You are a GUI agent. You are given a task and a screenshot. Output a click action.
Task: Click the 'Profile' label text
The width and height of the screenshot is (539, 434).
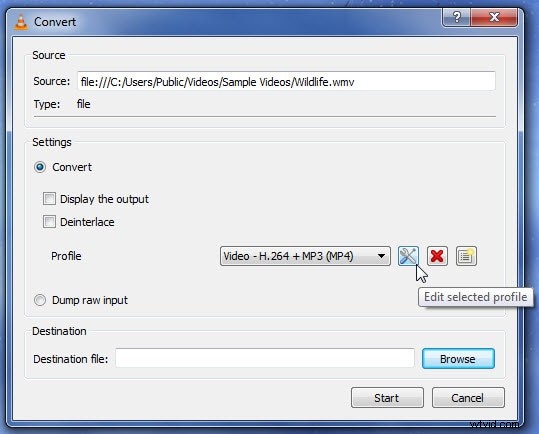[66, 256]
